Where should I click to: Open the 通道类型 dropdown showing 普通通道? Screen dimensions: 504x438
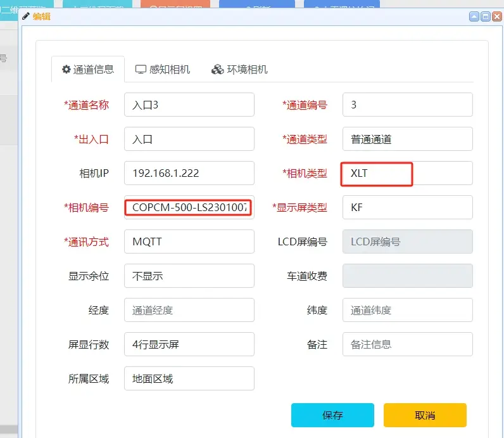(x=407, y=139)
